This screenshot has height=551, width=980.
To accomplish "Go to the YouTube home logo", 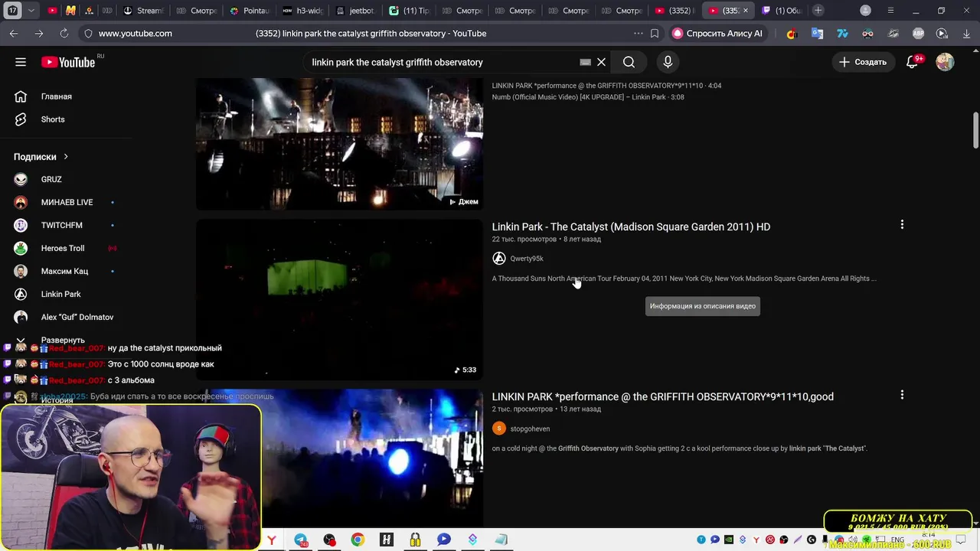I will click(x=68, y=62).
